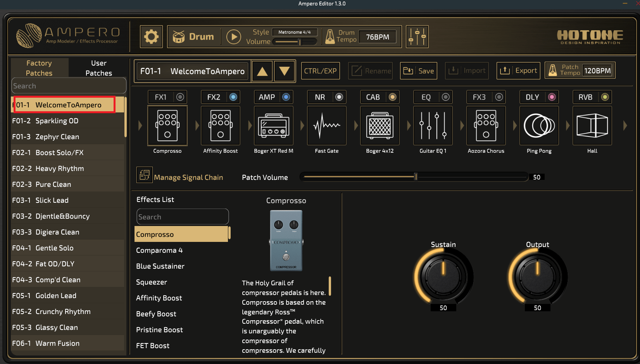640x364 pixels.
Task: Select the Boger 4x12 cabinet icon
Action: (380, 126)
